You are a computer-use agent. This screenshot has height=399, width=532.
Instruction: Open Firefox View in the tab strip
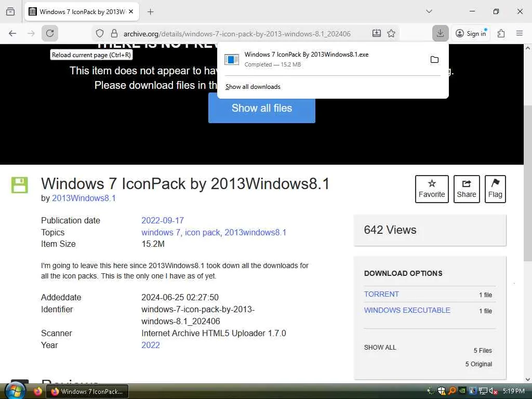click(x=10, y=11)
